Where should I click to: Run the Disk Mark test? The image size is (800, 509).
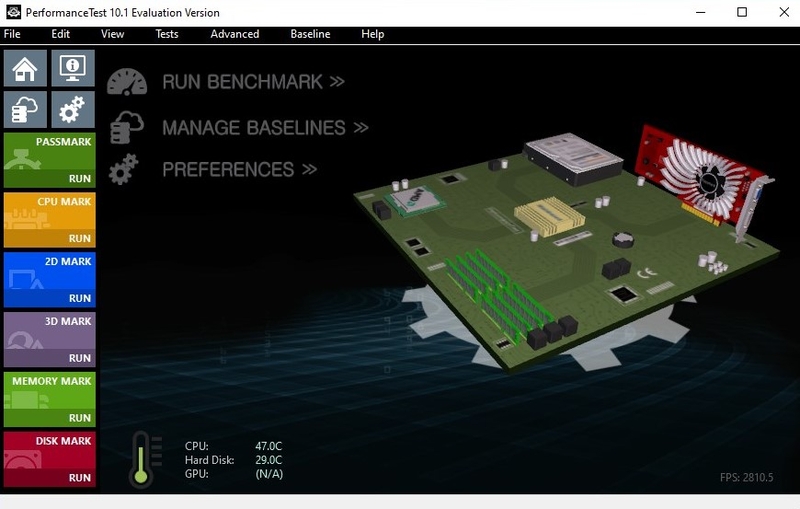point(80,478)
